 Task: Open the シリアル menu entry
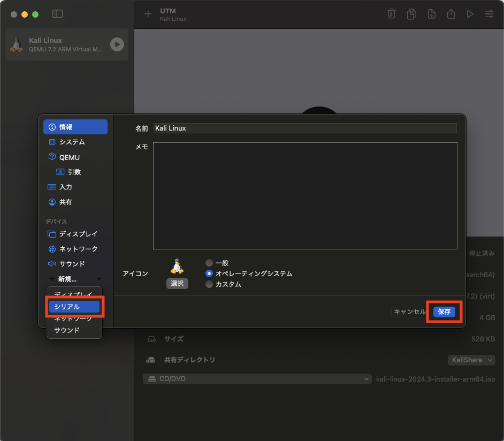[x=74, y=307]
